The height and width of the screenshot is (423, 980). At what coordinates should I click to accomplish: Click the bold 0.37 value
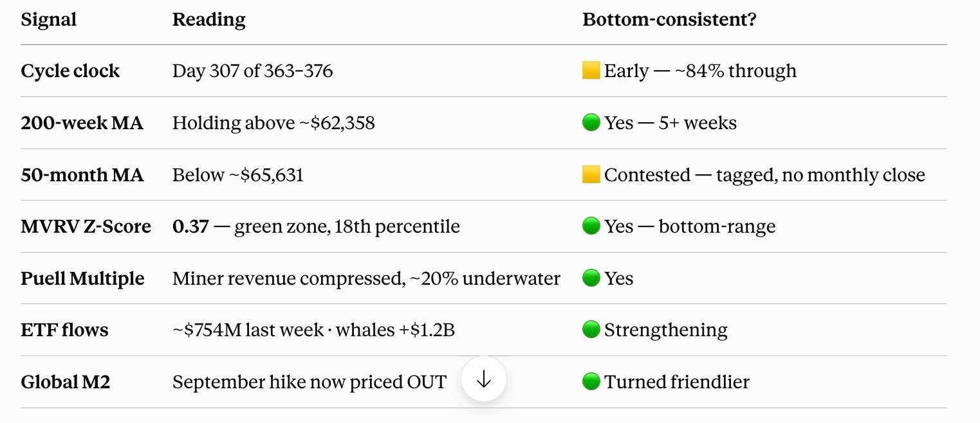click(190, 226)
